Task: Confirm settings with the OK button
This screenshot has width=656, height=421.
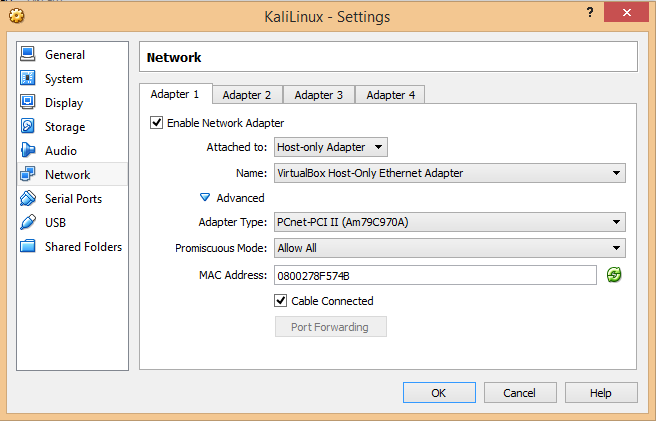Action: pyautogui.click(x=439, y=393)
